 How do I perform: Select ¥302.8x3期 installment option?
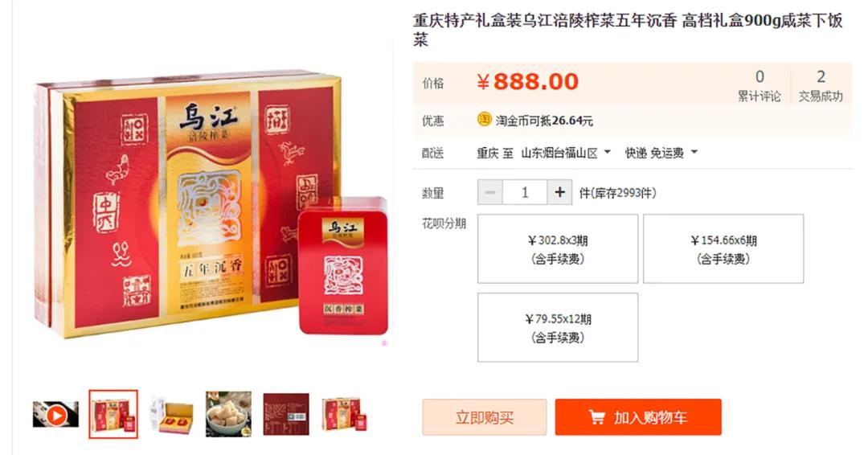click(558, 249)
